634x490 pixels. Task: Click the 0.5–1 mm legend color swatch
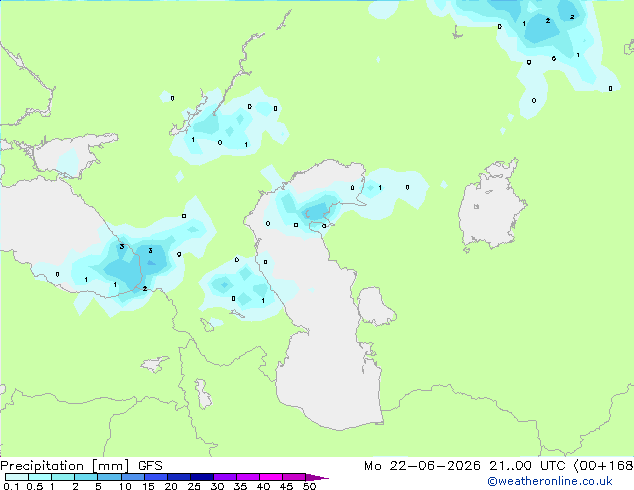click(40, 477)
